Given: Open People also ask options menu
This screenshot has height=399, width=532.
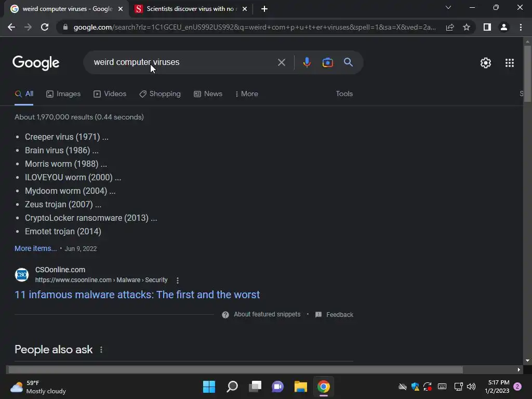Looking at the screenshot, I should point(101,350).
